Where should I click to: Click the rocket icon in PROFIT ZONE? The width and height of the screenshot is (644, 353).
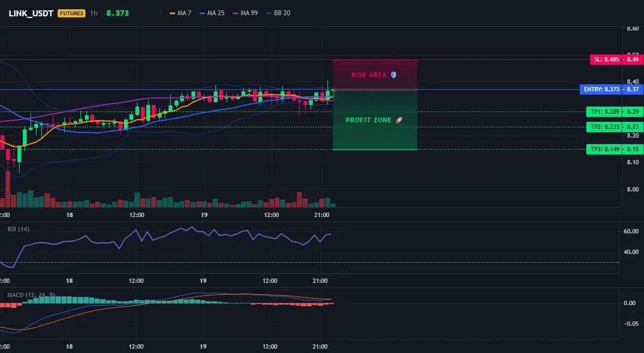click(x=399, y=120)
